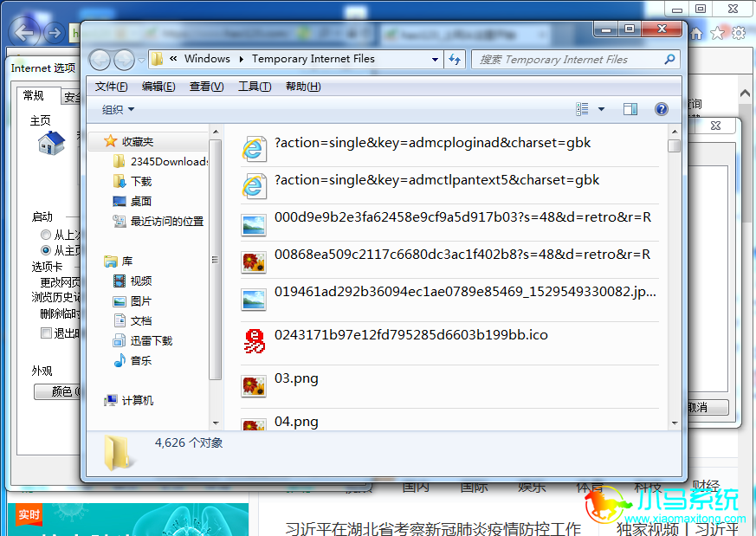This screenshot has height=536, width=756.
Task: Select the 视频 library icon
Action: (x=120, y=281)
